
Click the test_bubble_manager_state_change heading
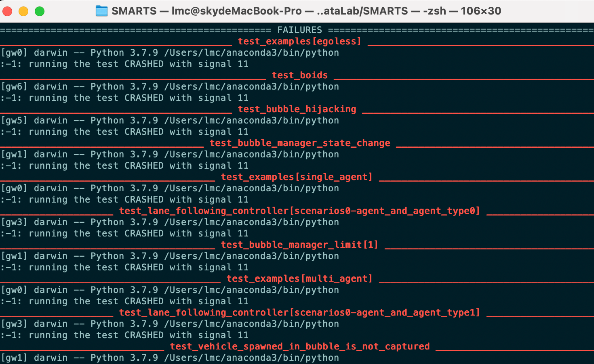300,143
